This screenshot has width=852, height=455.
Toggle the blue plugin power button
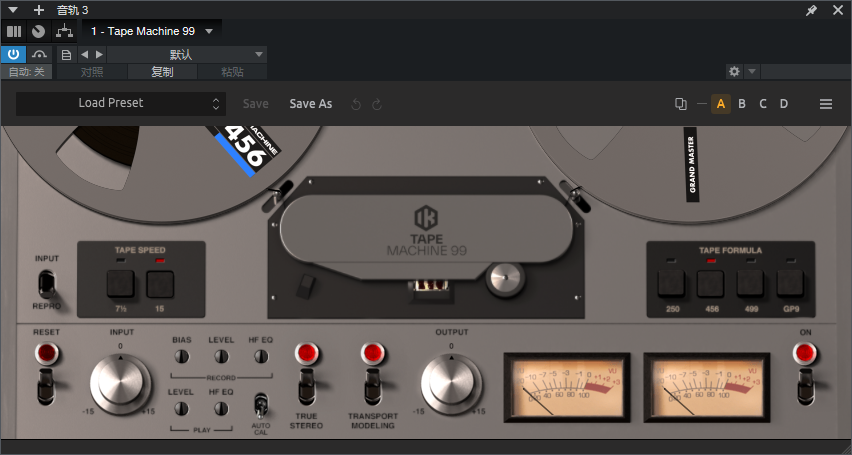[x=13, y=54]
